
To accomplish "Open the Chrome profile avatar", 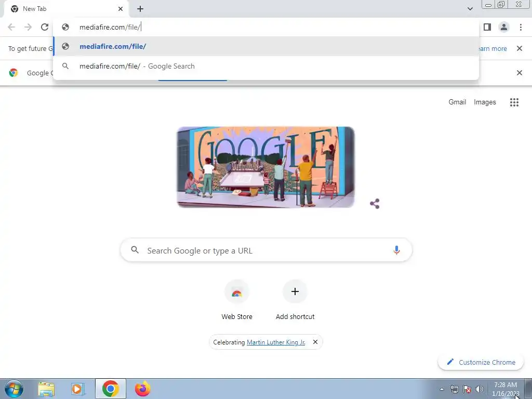I will pyautogui.click(x=504, y=27).
